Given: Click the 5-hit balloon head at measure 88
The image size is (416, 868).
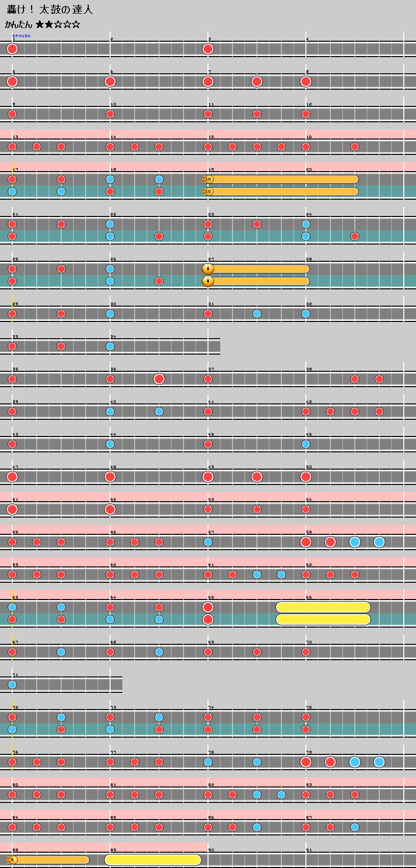Looking at the screenshot, I should pyautogui.click(x=12, y=860).
